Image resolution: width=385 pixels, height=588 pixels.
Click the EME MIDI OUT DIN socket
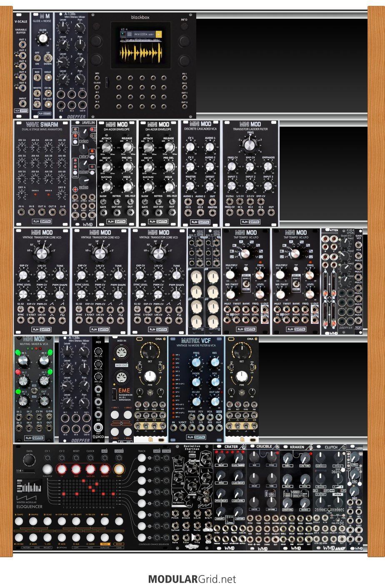(x=121, y=378)
